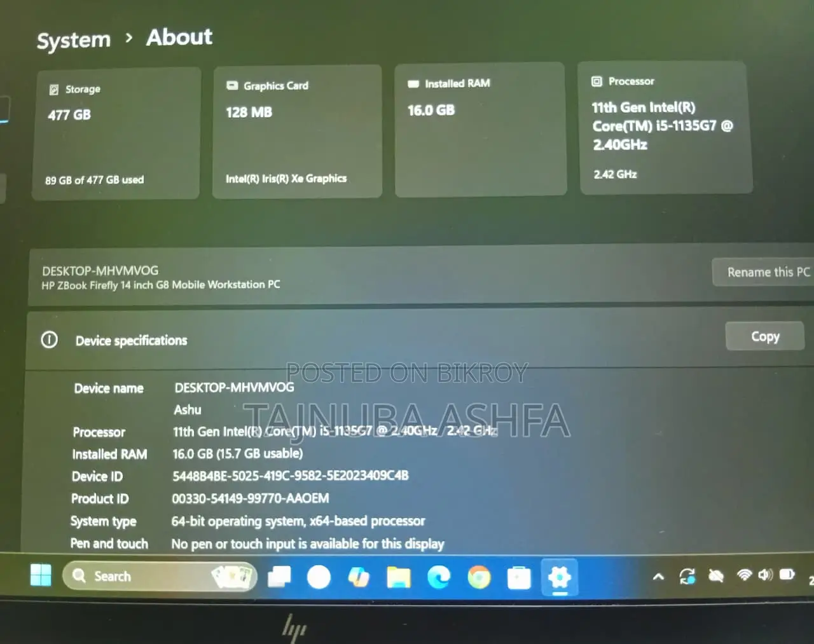This screenshot has height=644, width=814.
Task: Open the Windows Start menu
Action: (41, 575)
